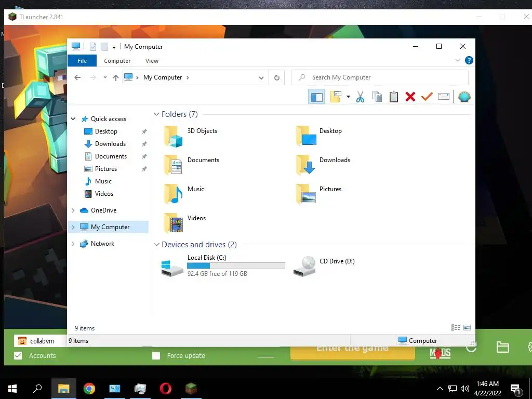Open the address bar history dropdown
The image size is (532, 399).
point(261,78)
